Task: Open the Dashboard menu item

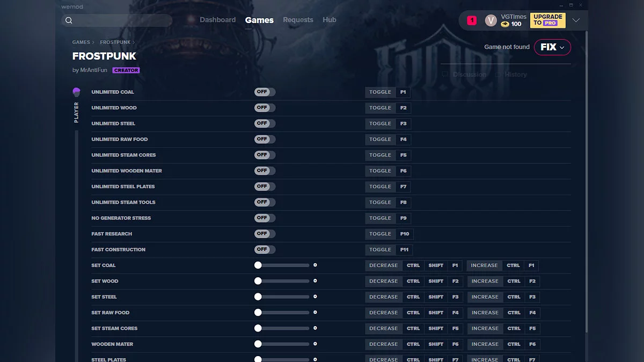Action: (x=218, y=20)
